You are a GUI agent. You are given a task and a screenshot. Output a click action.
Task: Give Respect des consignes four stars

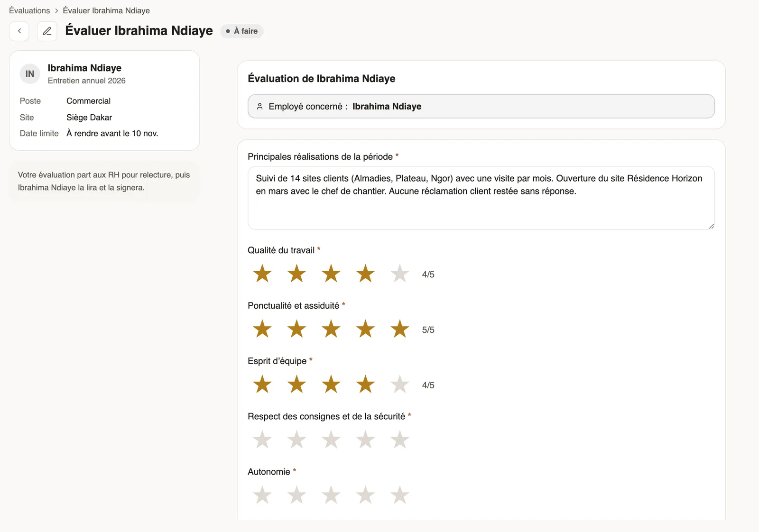[365, 440]
